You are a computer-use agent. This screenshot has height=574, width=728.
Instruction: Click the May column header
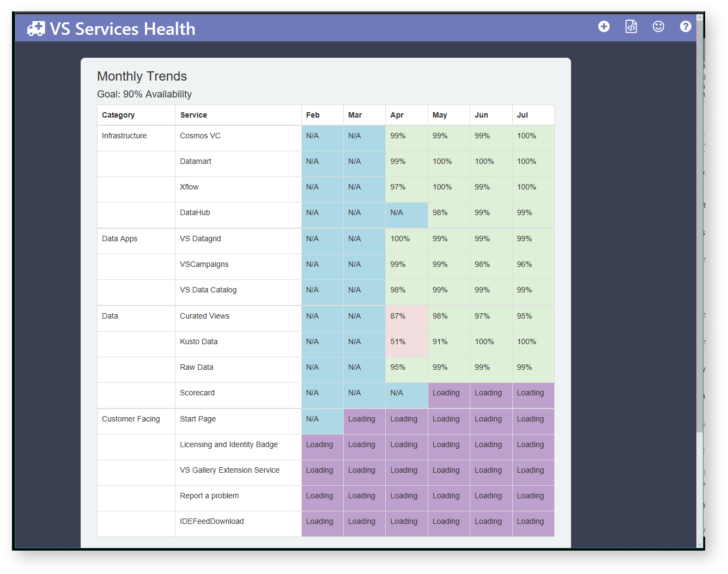point(449,115)
